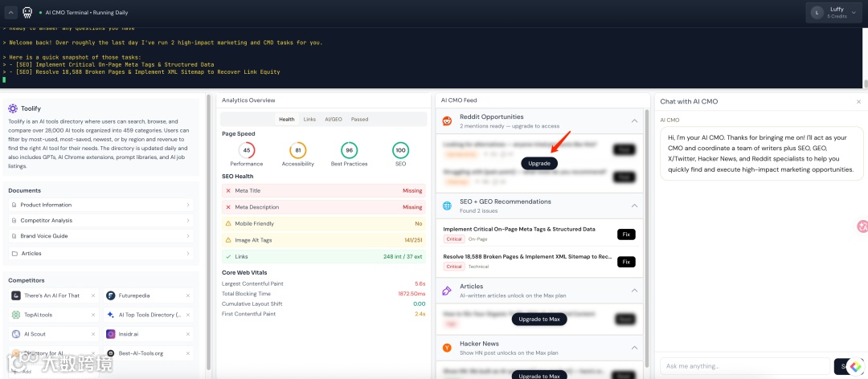Open the Articles folder row

[100, 254]
